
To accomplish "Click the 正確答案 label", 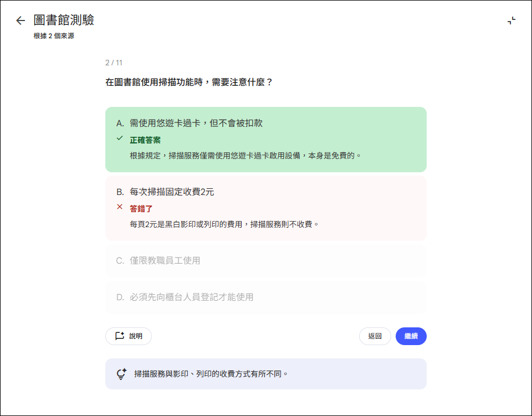I will tap(145, 140).
